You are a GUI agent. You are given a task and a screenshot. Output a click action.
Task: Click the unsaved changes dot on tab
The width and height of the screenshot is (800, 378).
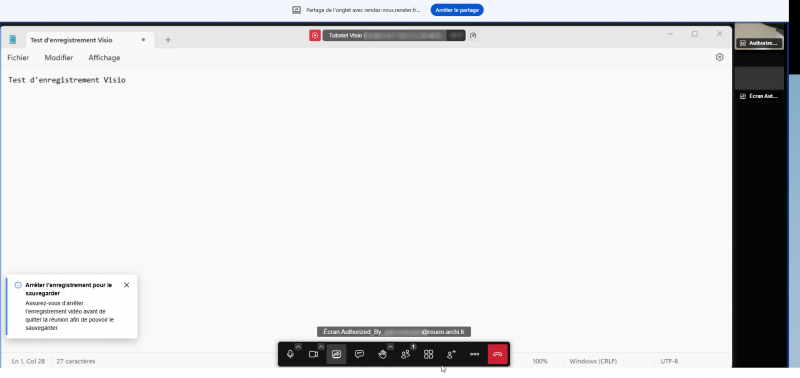143,40
